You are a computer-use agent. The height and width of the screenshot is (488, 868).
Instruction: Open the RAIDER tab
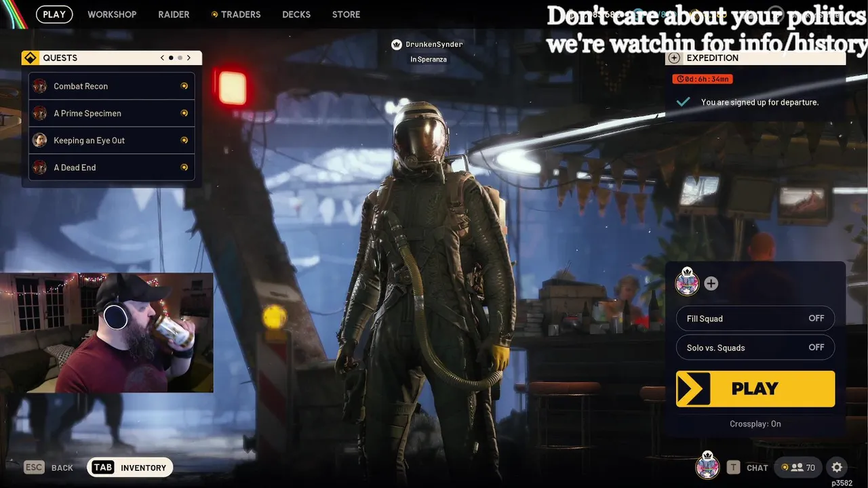click(x=174, y=14)
